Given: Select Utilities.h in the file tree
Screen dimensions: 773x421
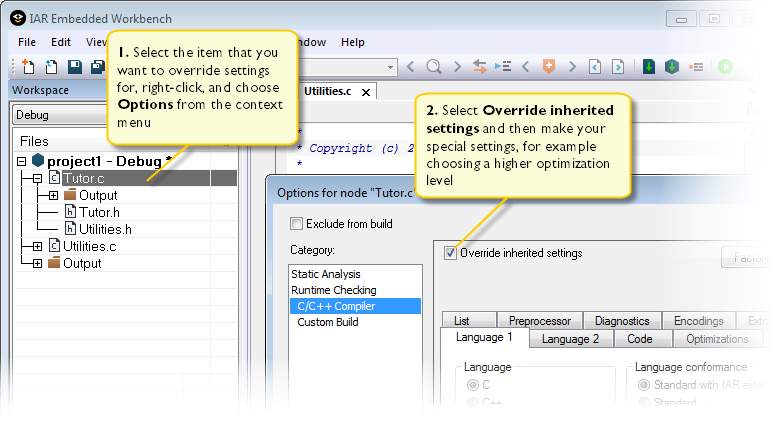Looking at the screenshot, I should [x=105, y=229].
